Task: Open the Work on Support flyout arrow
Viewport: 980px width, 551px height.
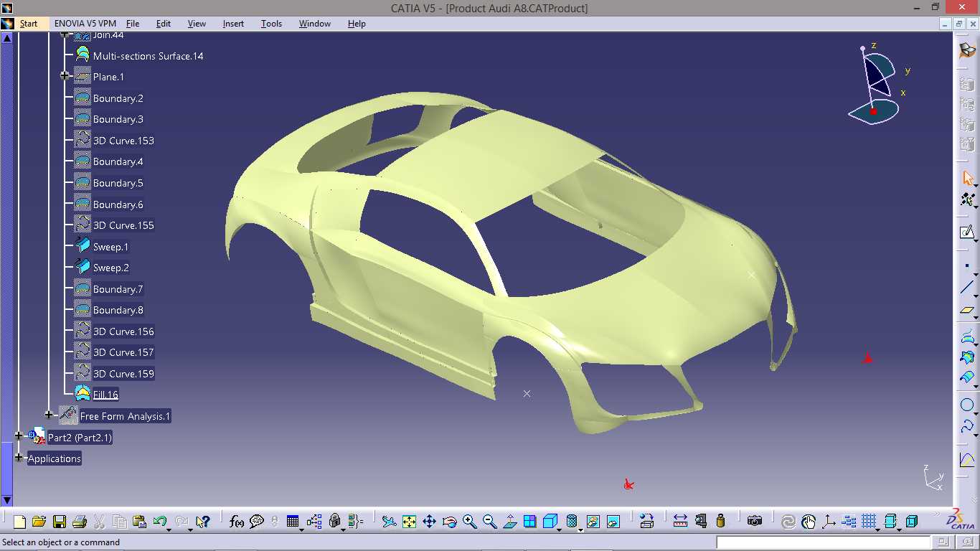Action: [877, 529]
